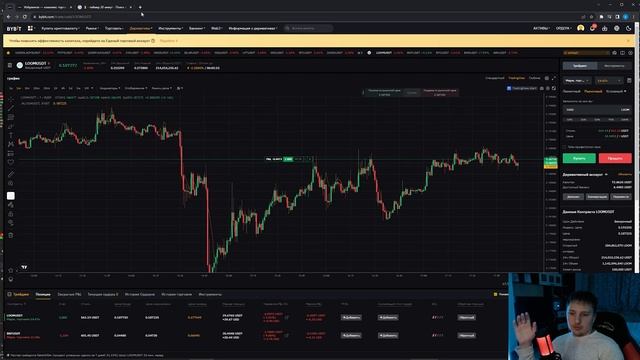The height and width of the screenshot is (360, 640).
Task: Select the crosshair cursor drawing tool
Action: pyautogui.click(x=11, y=99)
